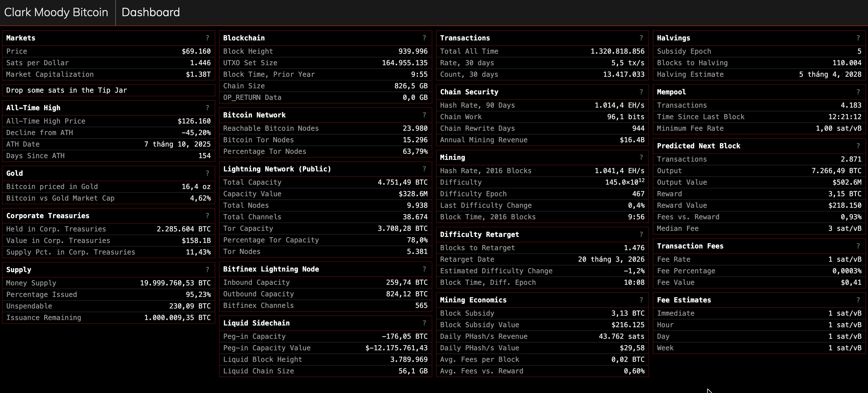Click Lightning Network panel help icon
This screenshot has height=393, width=868.
424,169
